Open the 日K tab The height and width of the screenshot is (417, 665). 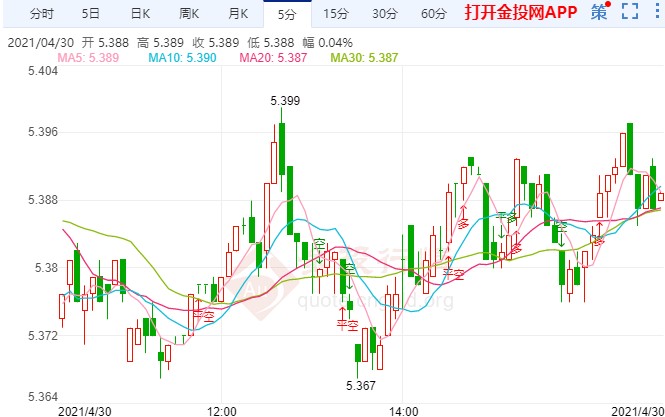pos(140,14)
